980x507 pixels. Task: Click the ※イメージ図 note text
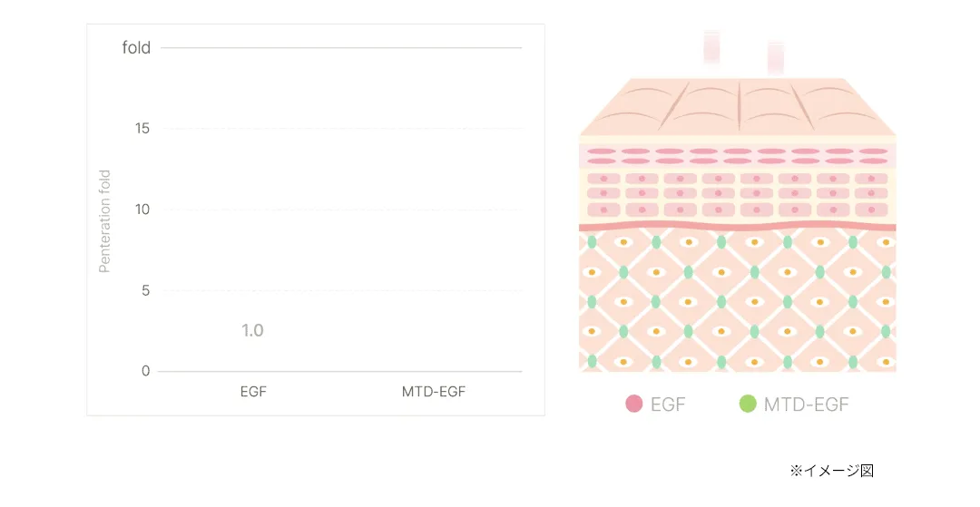[832, 471]
